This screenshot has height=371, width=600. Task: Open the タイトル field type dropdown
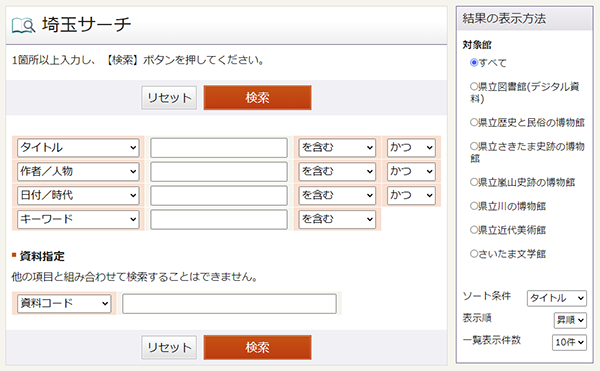pyautogui.click(x=78, y=148)
